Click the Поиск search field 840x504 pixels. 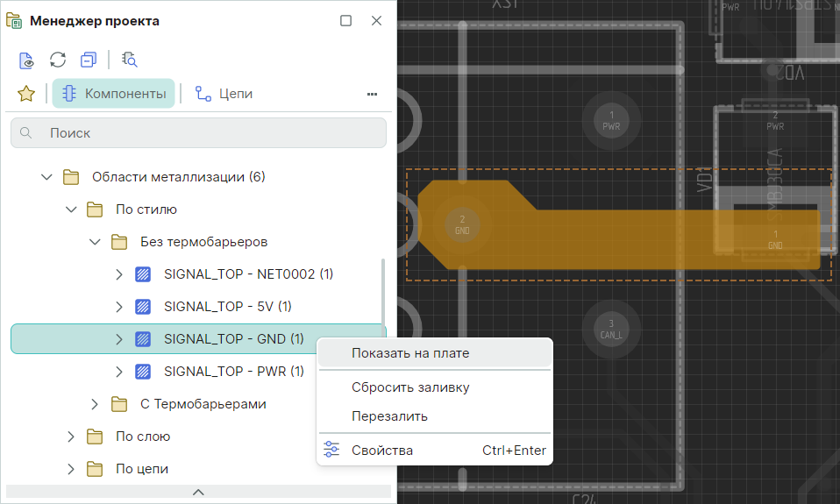(x=198, y=133)
